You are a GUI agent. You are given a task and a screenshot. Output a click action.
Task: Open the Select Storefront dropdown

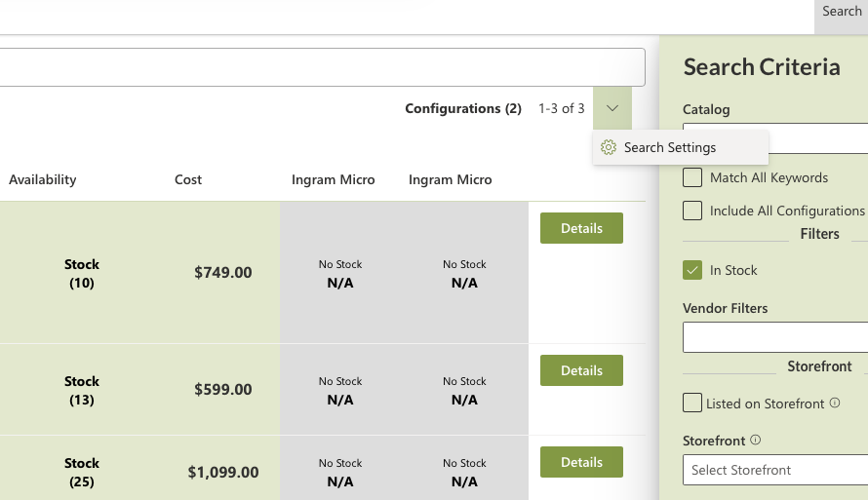pyautogui.click(x=775, y=470)
